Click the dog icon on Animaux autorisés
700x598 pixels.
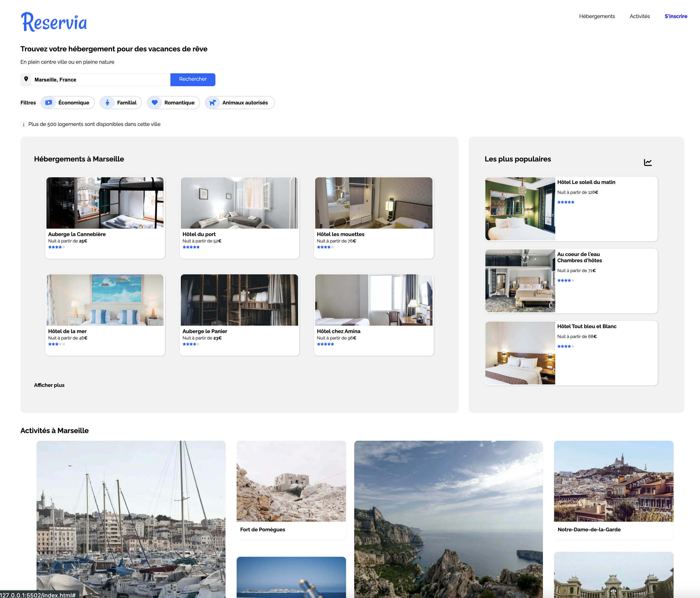click(x=212, y=103)
